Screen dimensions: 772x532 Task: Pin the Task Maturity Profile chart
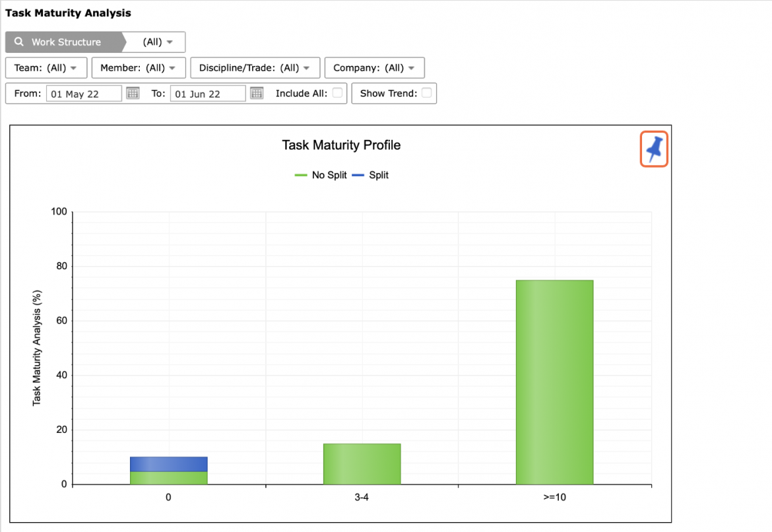(653, 149)
